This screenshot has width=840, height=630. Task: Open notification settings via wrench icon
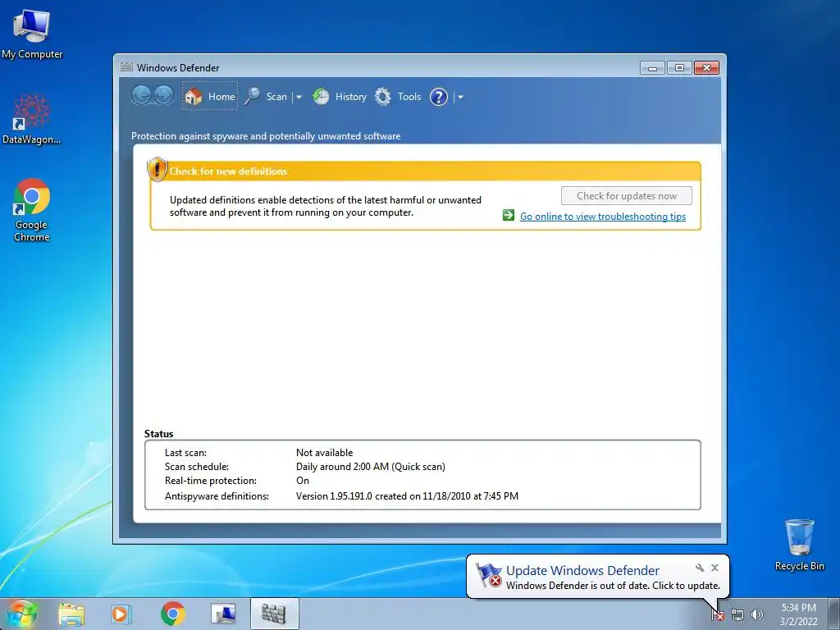tap(699, 568)
